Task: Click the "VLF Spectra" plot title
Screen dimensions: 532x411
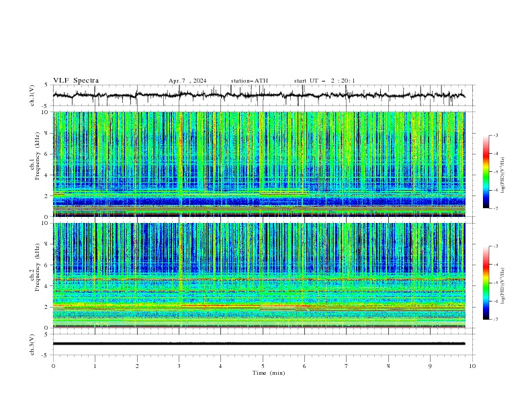Action: coord(76,81)
